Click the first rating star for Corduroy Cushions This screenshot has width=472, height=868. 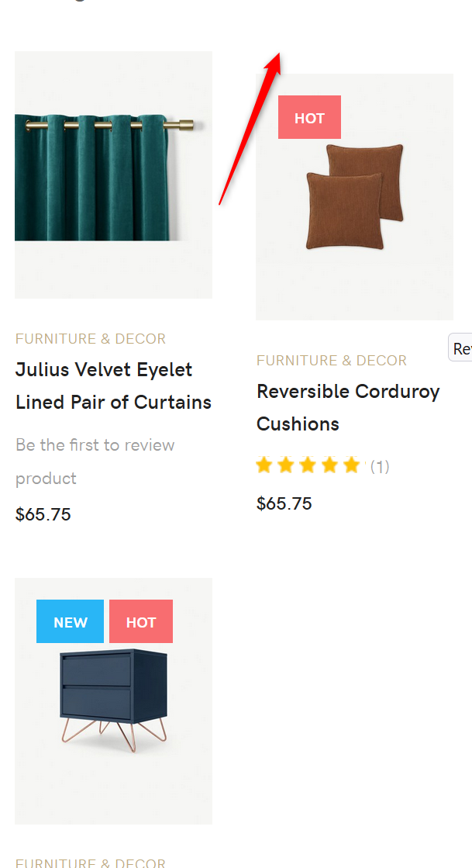[264, 465]
